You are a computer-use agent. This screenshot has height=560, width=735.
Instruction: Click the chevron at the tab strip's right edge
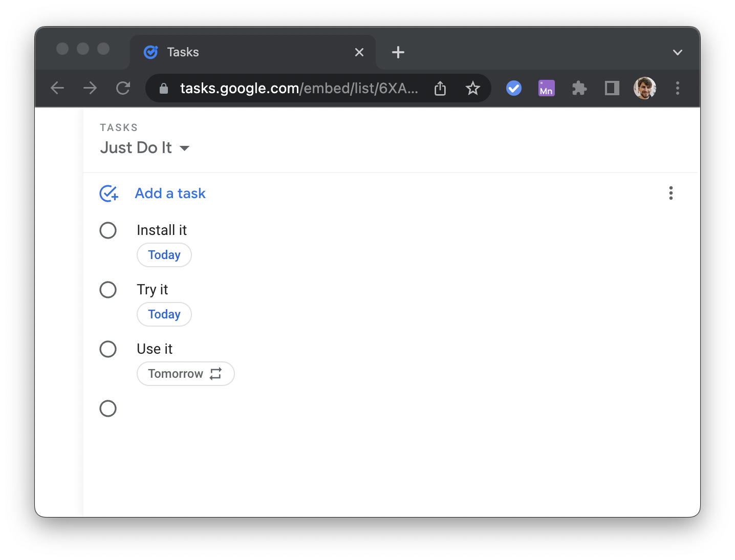point(677,52)
